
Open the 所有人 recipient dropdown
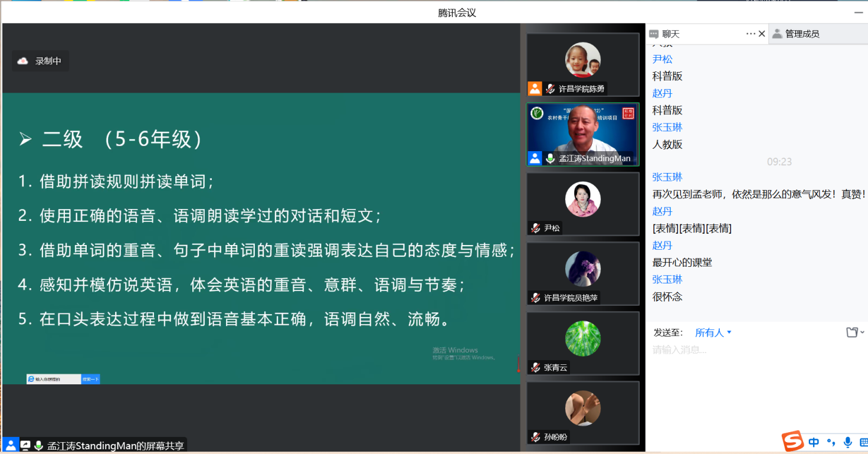pyautogui.click(x=713, y=332)
